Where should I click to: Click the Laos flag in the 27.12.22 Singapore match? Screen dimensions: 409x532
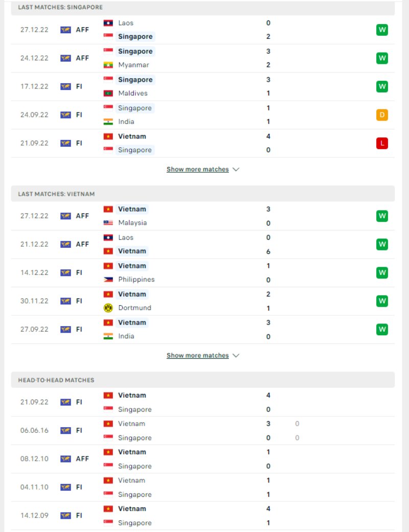tap(108, 23)
